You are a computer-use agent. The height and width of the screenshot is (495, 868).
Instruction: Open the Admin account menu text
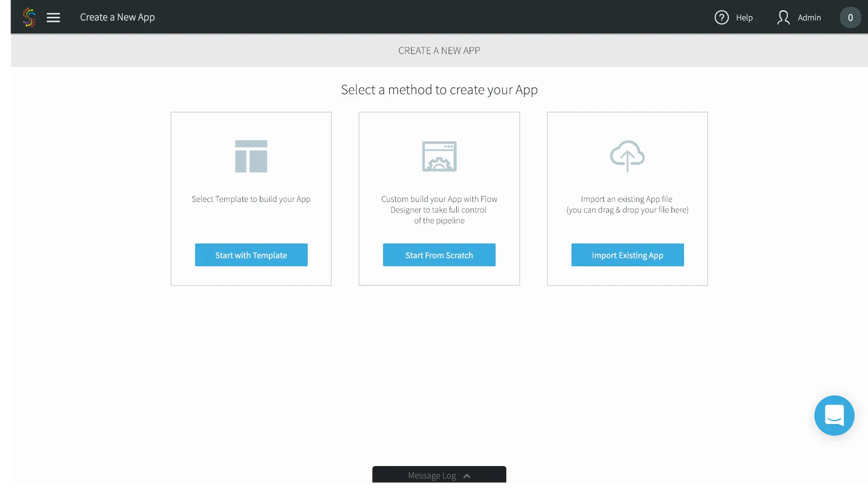(x=809, y=18)
